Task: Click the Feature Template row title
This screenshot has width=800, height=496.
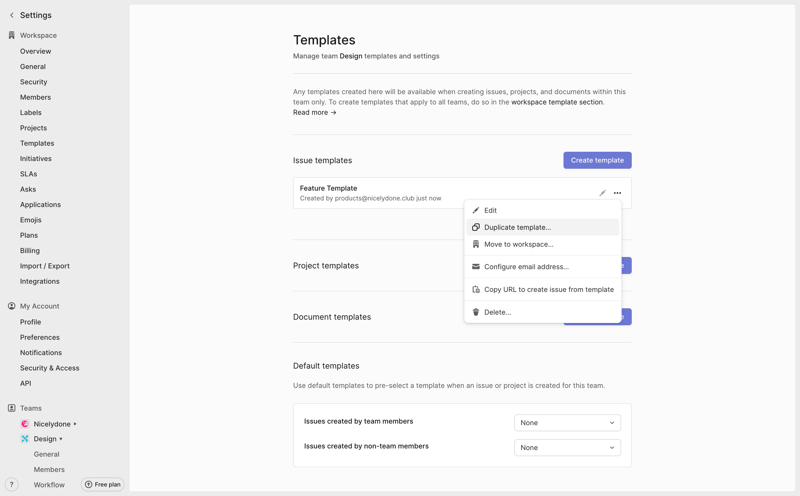Action: click(x=329, y=188)
